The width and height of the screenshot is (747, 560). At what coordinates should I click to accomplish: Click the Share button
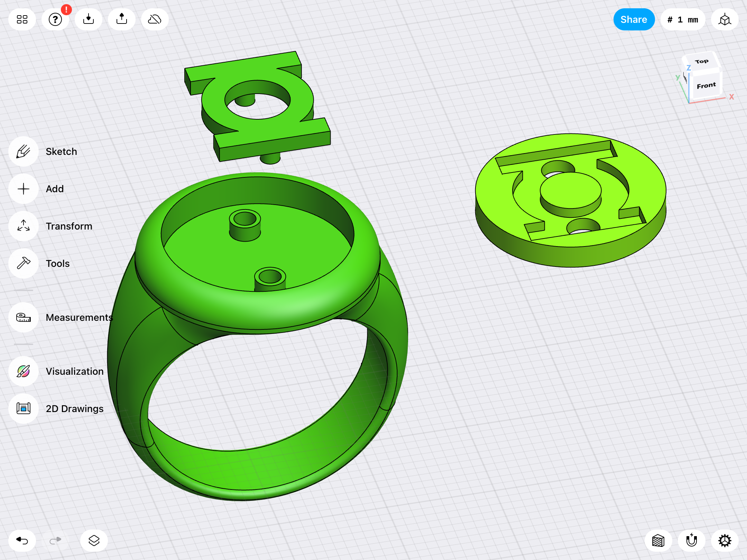(x=634, y=19)
